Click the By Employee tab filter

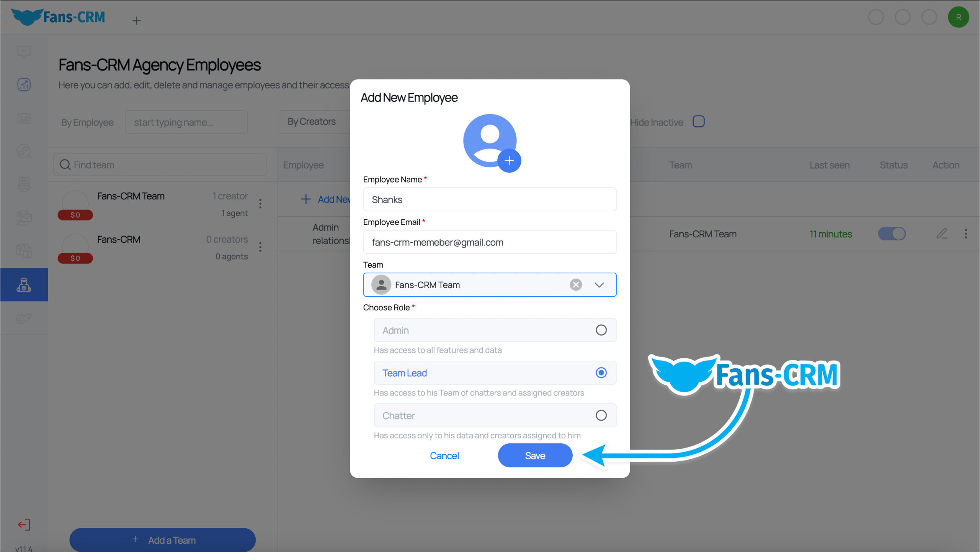[87, 122]
